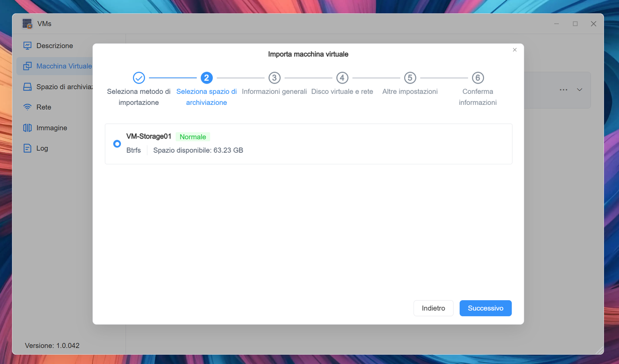Click the Rete wifi icon

click(28, 107)
